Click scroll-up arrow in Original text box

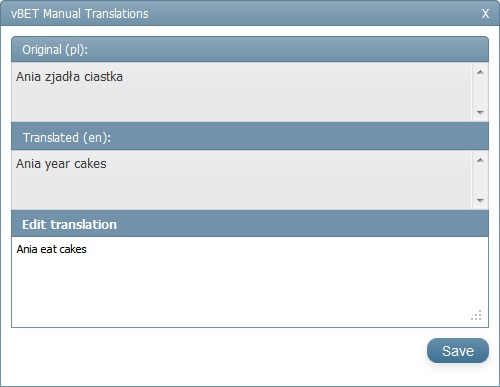click(480, 72)
